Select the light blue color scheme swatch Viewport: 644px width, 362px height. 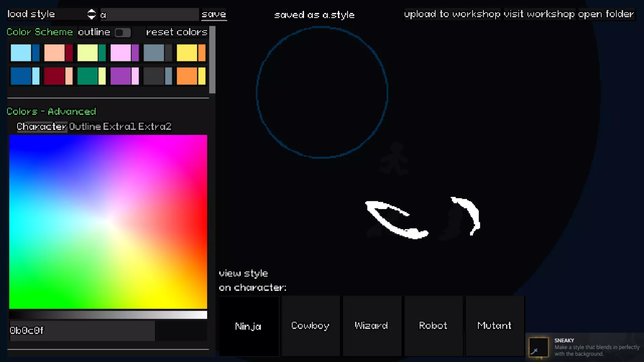coord(25,53)
